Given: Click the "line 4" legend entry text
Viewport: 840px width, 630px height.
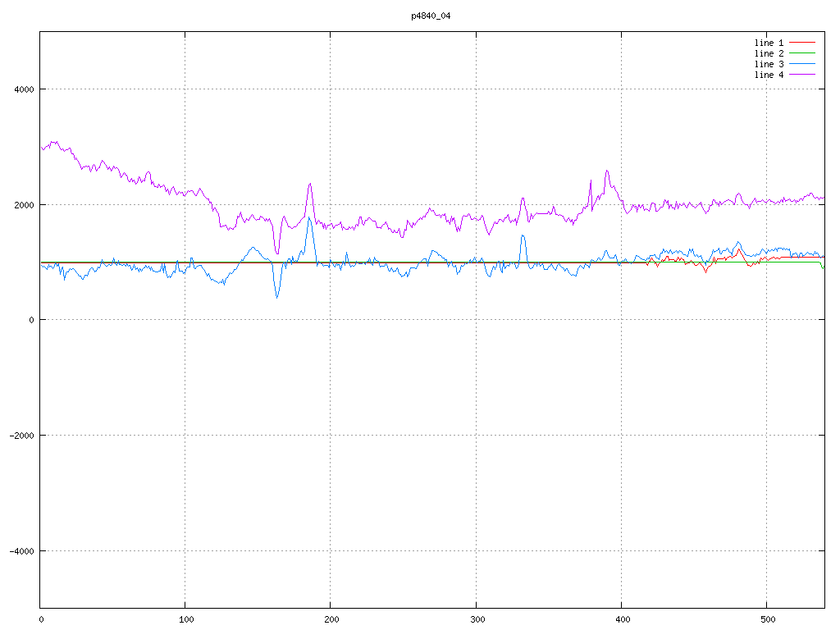Looking at the screenshot, I should 769,75.
